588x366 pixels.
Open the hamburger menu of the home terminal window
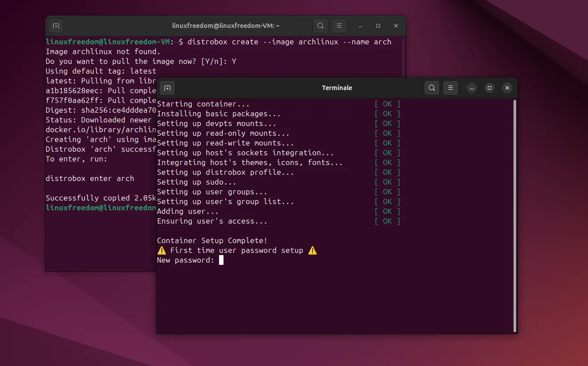[x=339, y=25]
